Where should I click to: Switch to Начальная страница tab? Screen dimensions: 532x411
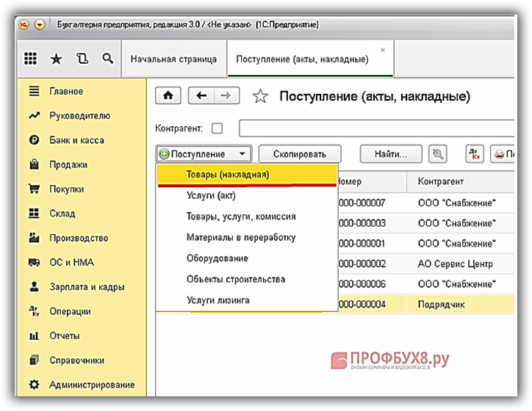click(x=173, y=59)
